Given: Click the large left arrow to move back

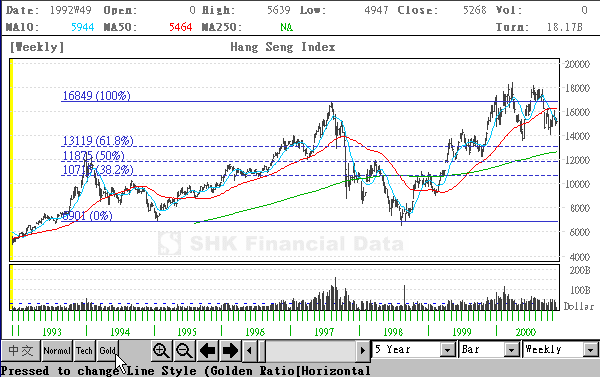Looking at the screenshot, I should click(207, 351).
